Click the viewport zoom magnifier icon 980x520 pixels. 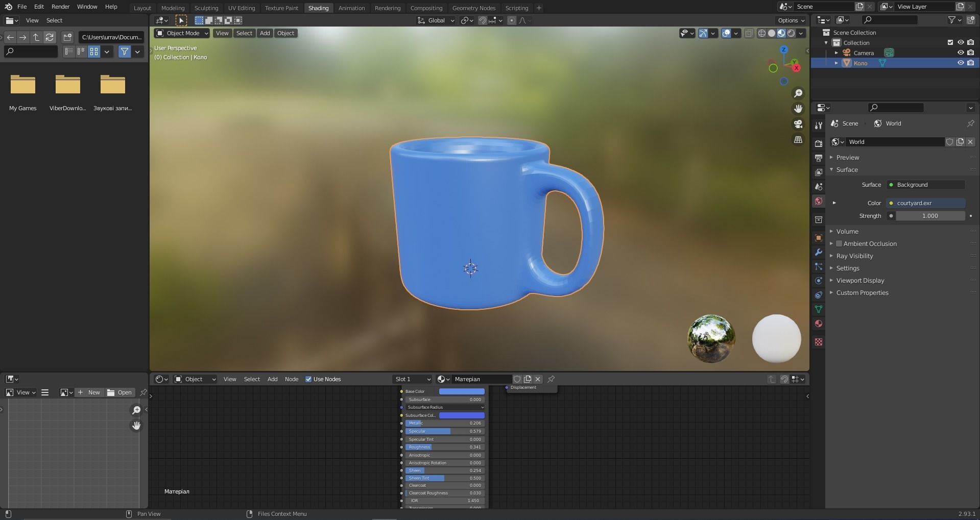click(798, 93)
